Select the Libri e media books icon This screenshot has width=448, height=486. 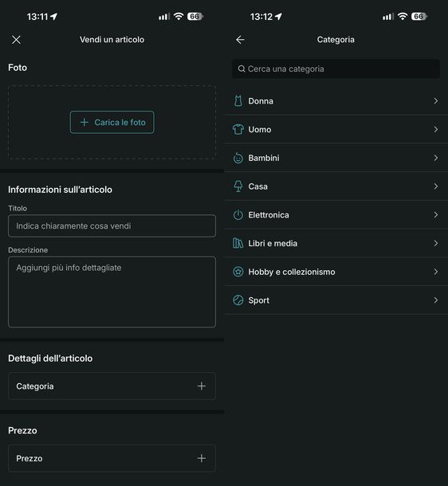238,244
